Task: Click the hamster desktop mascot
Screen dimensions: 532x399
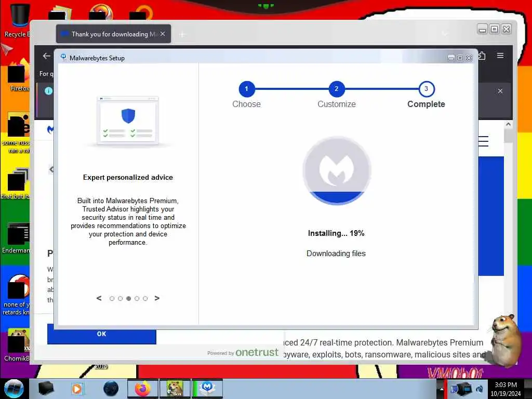Action: pyautogui.click(x=505, y=340)
